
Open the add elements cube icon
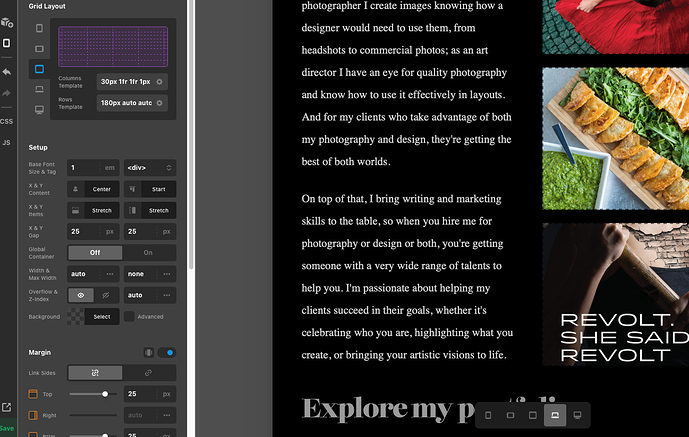point(7,22)
